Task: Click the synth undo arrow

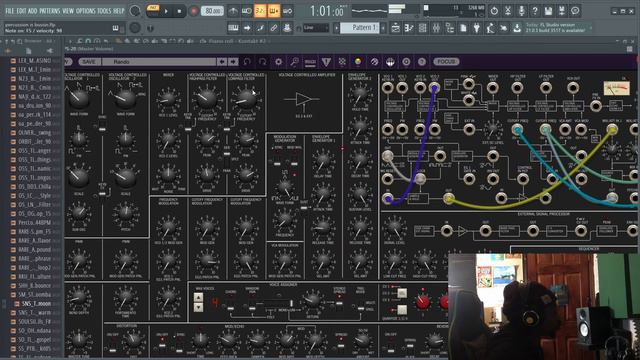Action: (247, 62)
